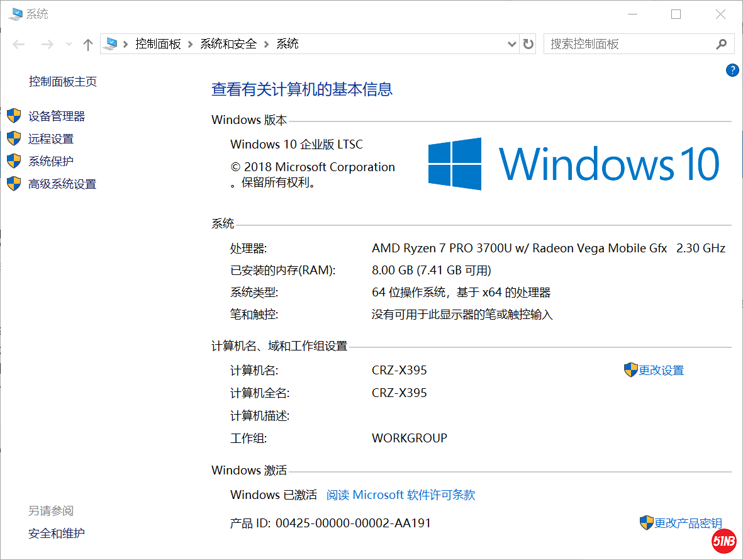Select 控制面板 in the breadcrumb path
This screenshot has height=560, width=743.
click(158, 44)
